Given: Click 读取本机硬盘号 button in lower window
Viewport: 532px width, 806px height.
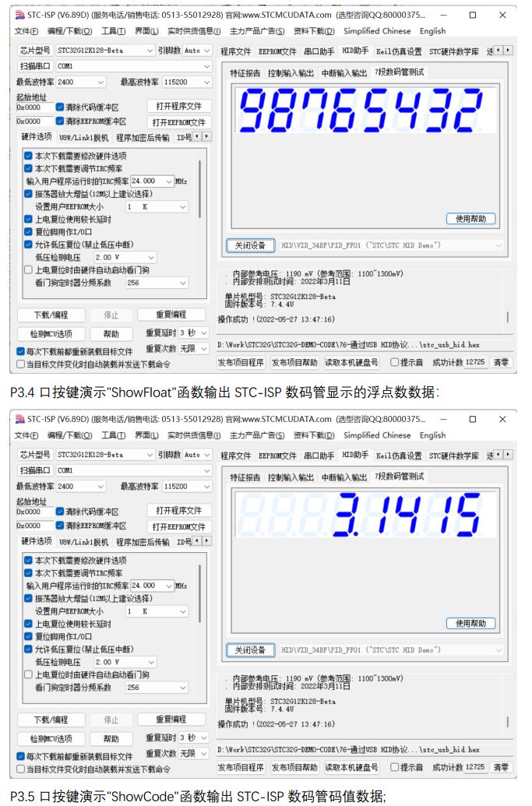Looking at the screenshot, I should 351,767.
